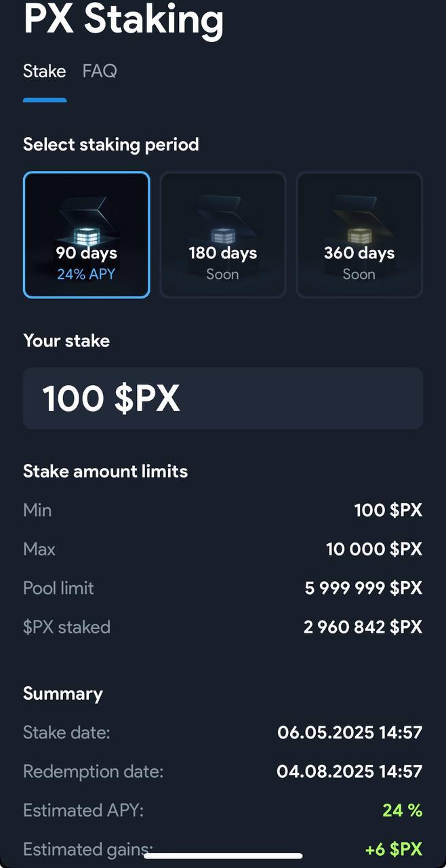Click the Max limit value 10 000 $PX
The image size is (446, 868).
pos(374,549)
